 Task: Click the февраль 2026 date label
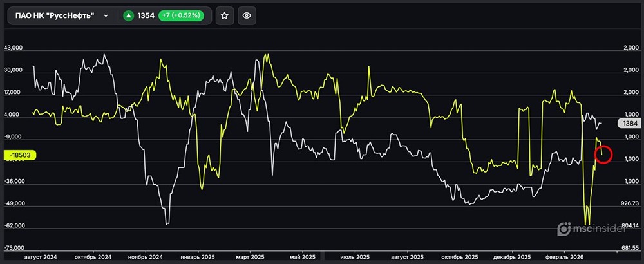564,257
